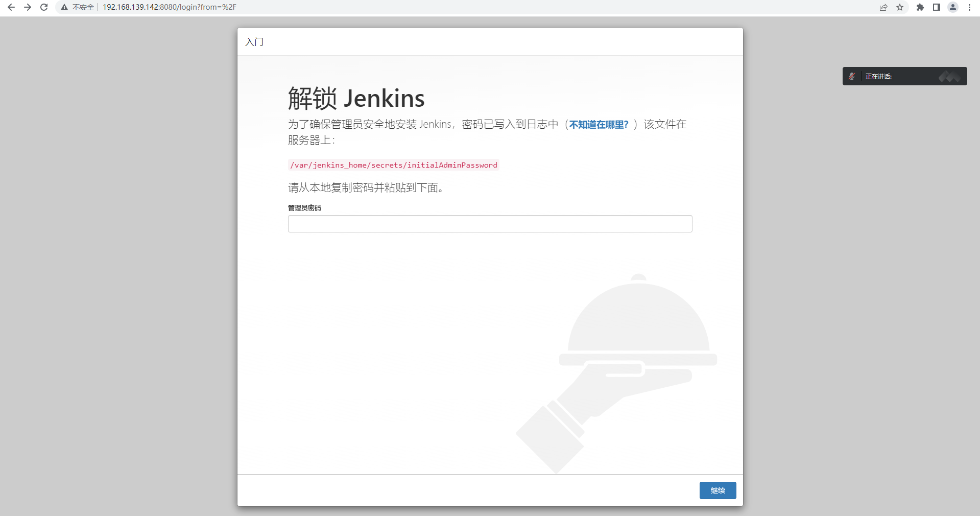
Task: Share this page via share icon
Action: coord(883,7)
